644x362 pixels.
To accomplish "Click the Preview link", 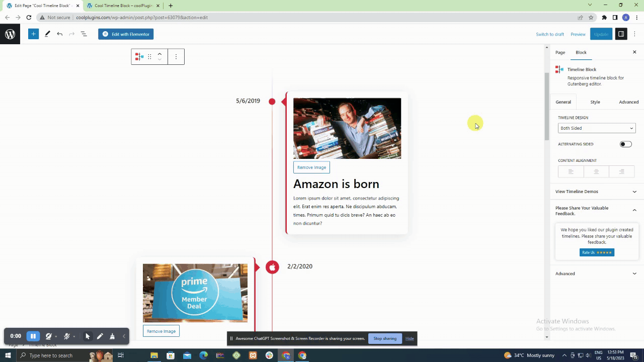I will pyautogui.click(x=578, y=34).
